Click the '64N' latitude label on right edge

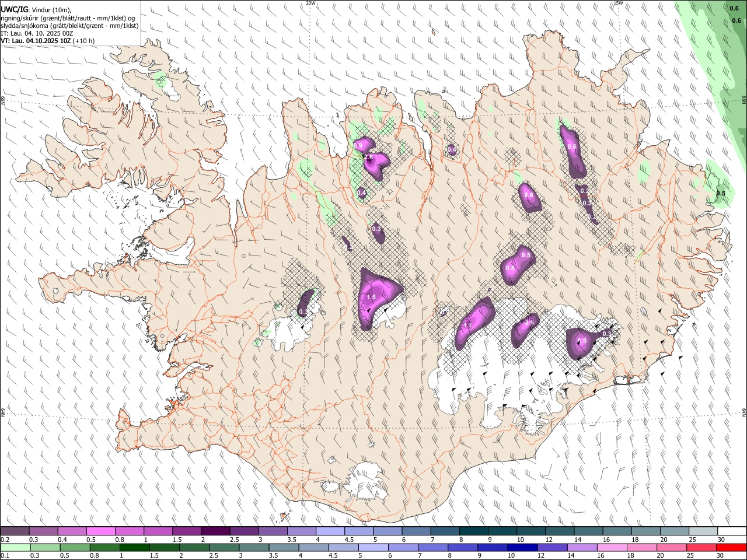pos(744,412)
